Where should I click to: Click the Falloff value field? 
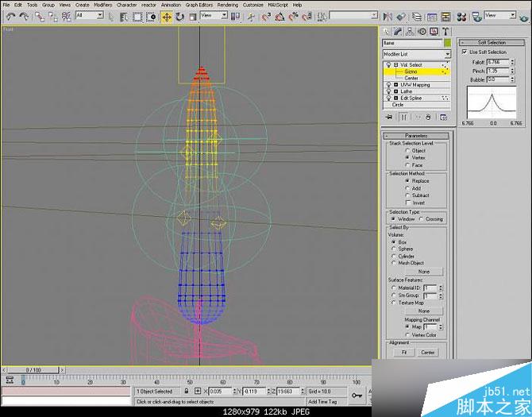496,61
